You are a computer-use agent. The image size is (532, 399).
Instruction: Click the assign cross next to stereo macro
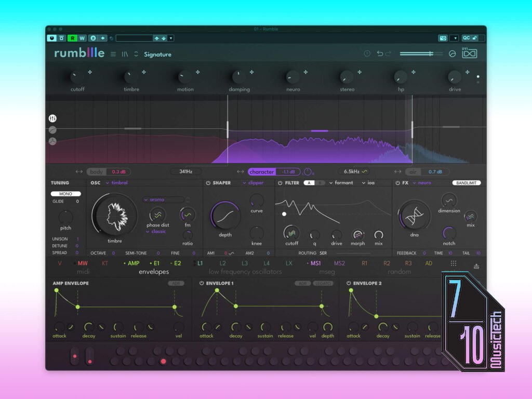point(360,72)
